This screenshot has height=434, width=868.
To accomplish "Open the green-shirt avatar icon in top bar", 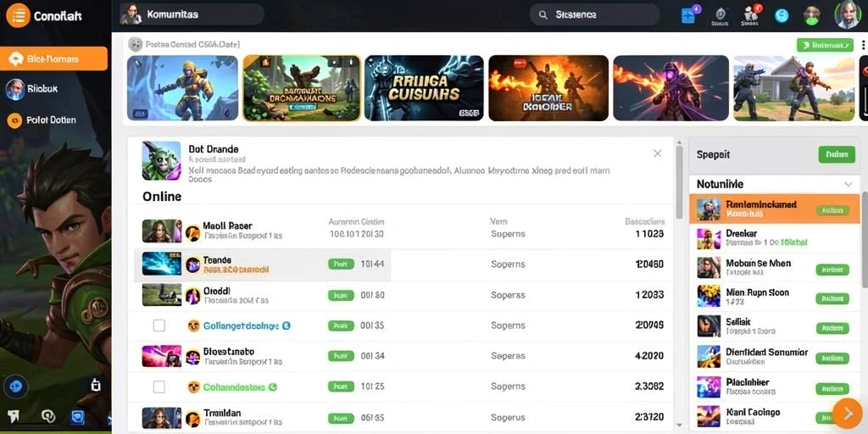I will pos(811,15).
